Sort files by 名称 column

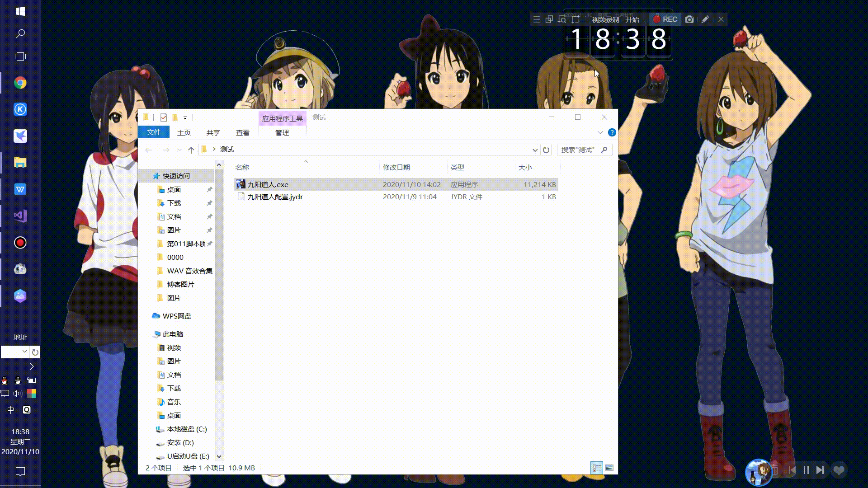click(306, 167)
